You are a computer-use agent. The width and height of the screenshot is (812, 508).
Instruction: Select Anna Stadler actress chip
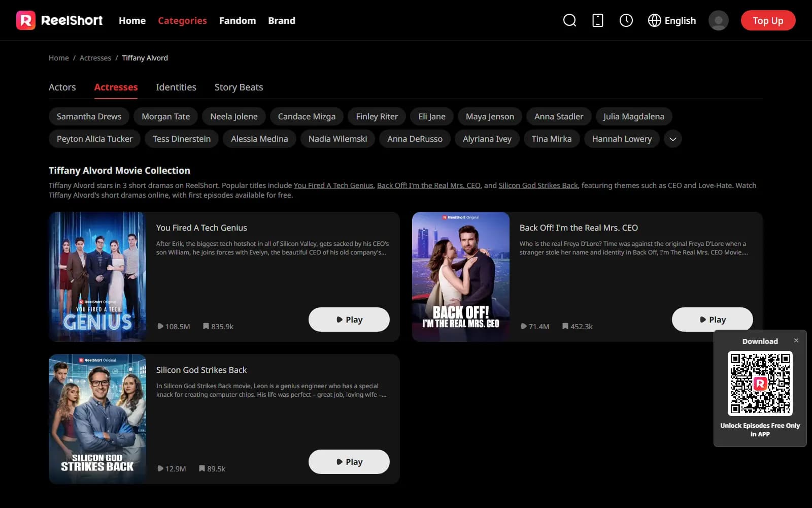(559, 116)
